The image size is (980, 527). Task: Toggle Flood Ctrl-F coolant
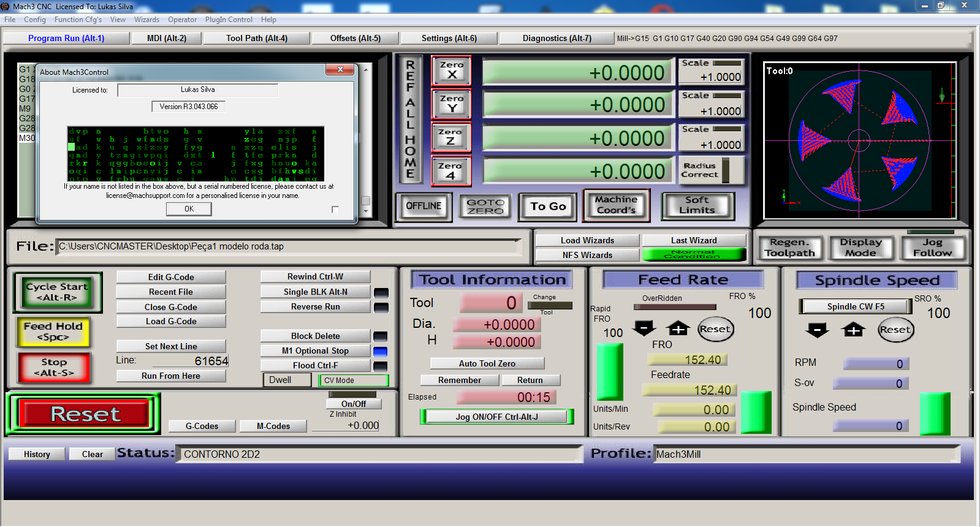pos(316,365)
